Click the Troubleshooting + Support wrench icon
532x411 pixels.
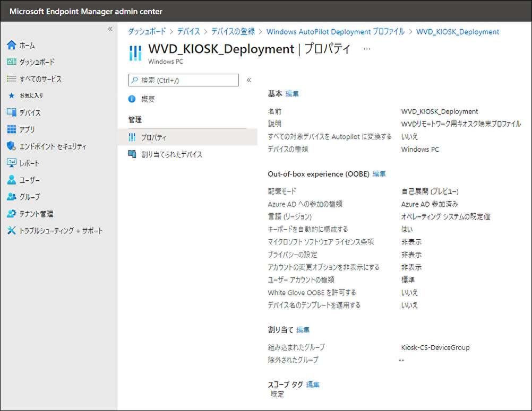12,230
